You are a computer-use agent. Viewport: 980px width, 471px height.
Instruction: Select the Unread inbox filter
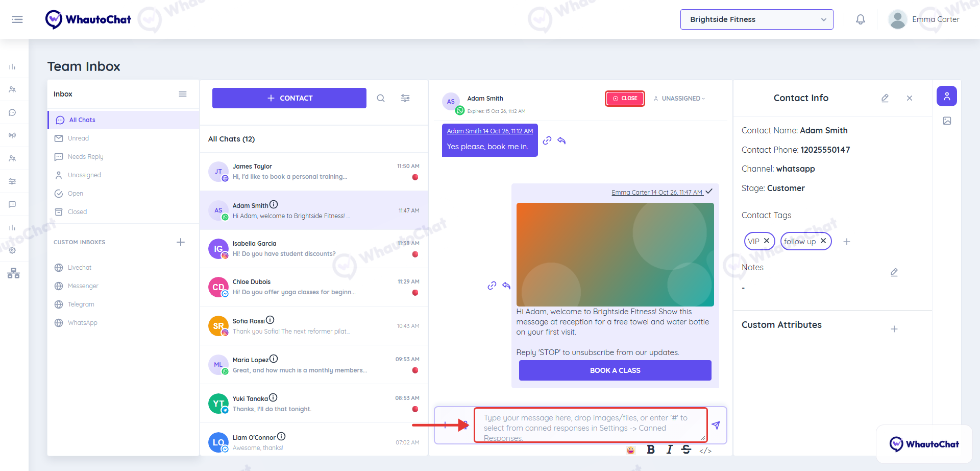(x=124, y=138)
